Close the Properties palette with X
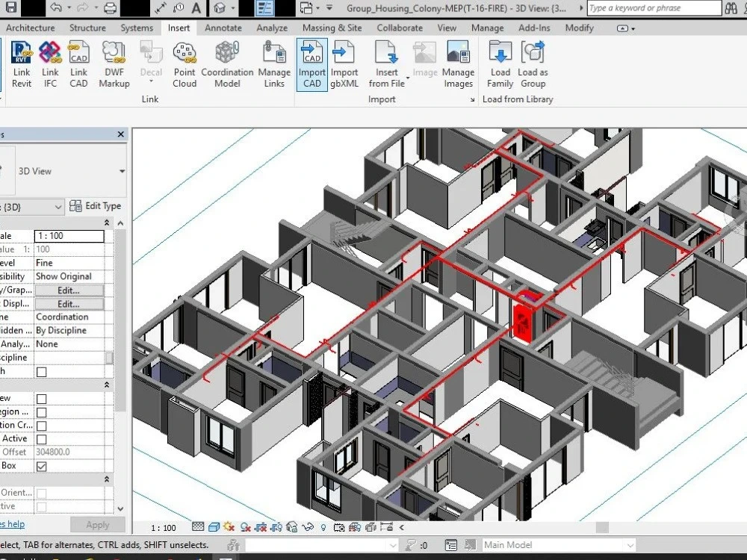The height and width of the screenshot is (560, 747). [x=120, y=134]
